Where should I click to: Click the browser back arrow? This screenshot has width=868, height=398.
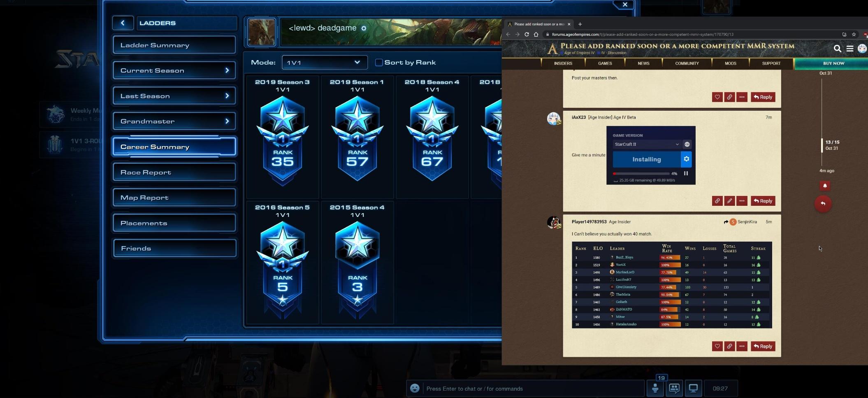tap(508, 35)
